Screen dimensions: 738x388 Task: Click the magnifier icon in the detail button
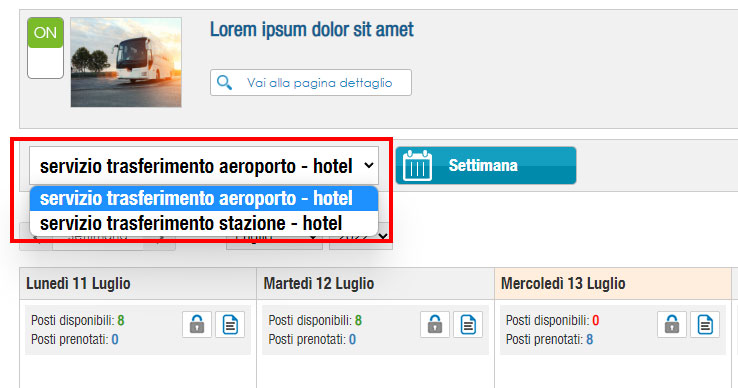(224, 82)
